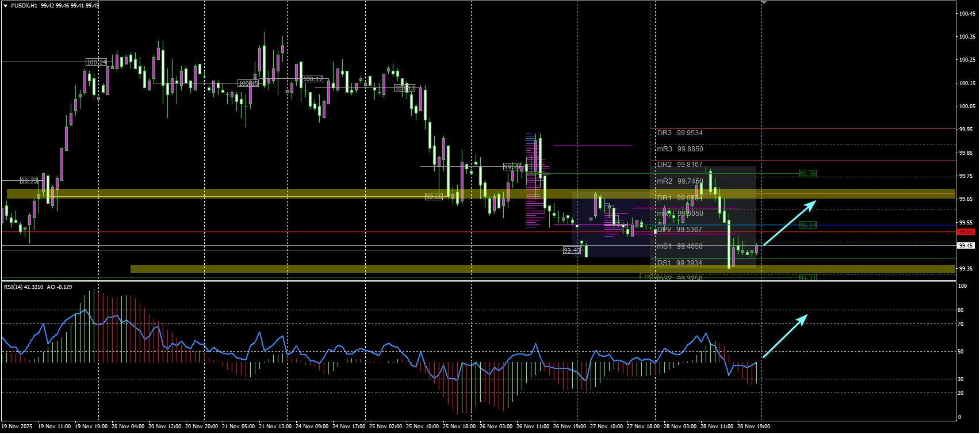Image resolution: width=980 pixels, height=434 pixels.
Task: Select the #USDX,H1 symbol title
Action: tap(24, 6)
